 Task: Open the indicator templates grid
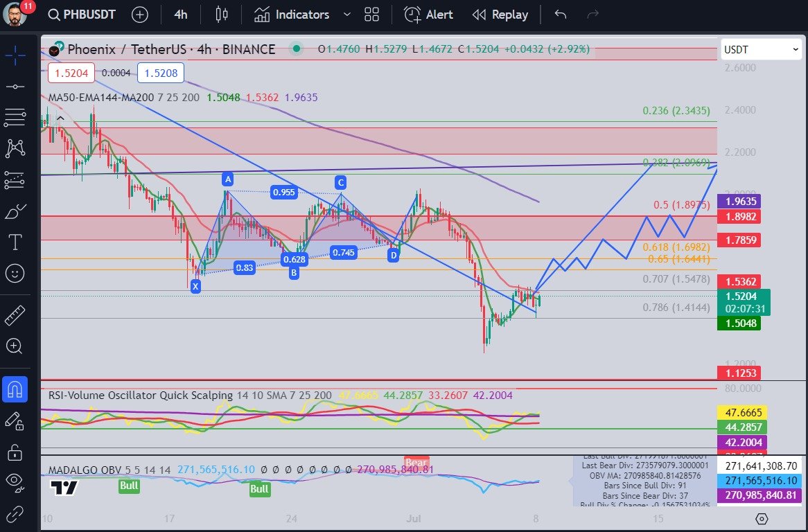[x=371, y=15]
